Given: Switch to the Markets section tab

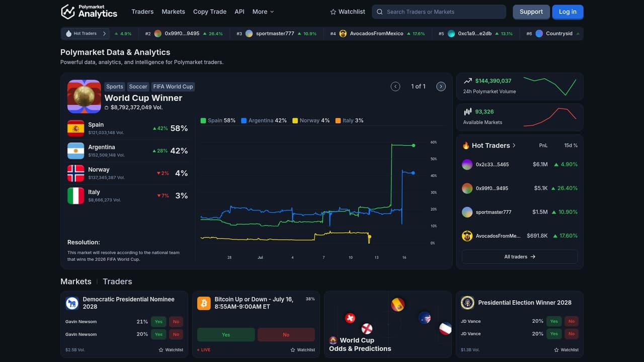Looking at the screenshot, I should 76,282.
